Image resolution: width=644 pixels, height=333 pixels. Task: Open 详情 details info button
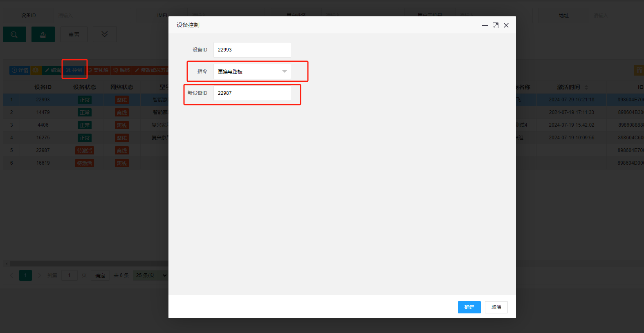coord(20,70)
